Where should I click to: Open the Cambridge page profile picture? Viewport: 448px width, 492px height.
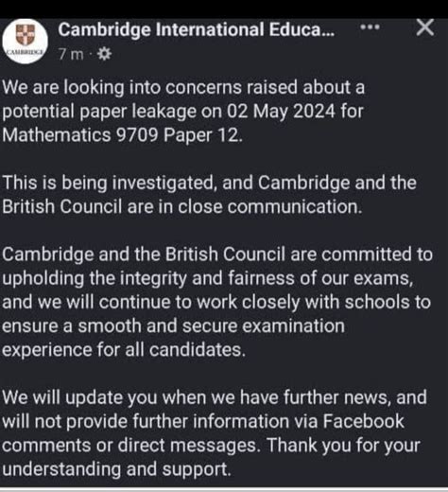coord(25,41)
